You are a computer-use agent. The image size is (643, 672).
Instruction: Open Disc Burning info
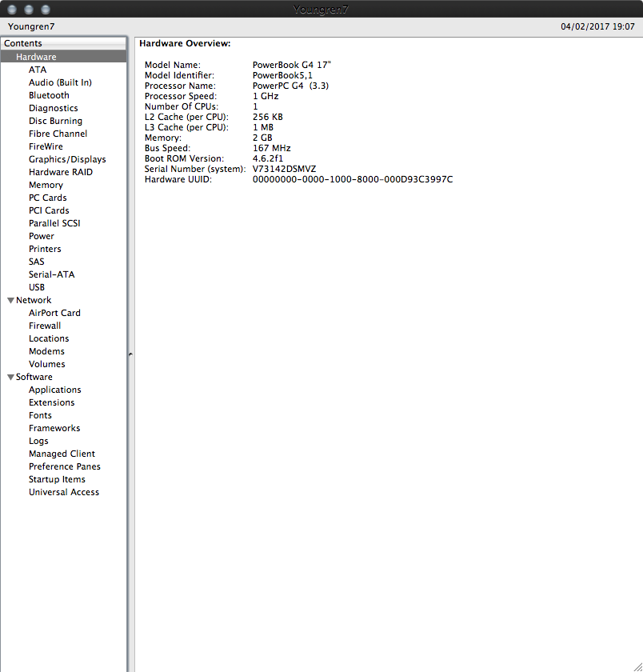coord(55,121)
